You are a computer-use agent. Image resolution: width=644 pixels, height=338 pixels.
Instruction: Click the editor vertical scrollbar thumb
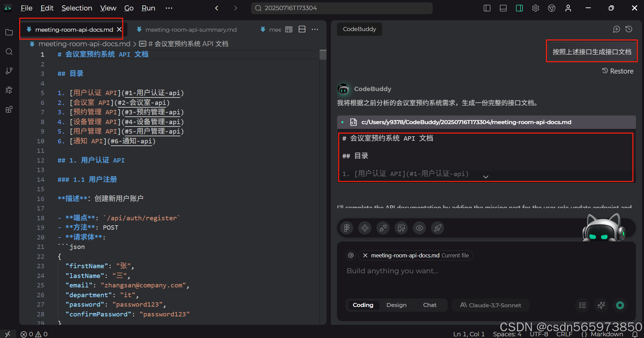click(x=323, y=55)
